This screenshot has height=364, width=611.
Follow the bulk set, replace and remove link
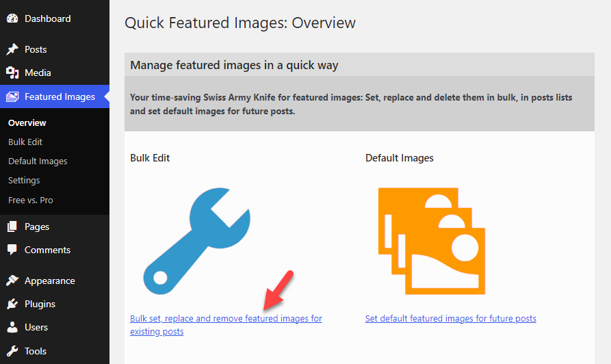click(x=226, y=319)
